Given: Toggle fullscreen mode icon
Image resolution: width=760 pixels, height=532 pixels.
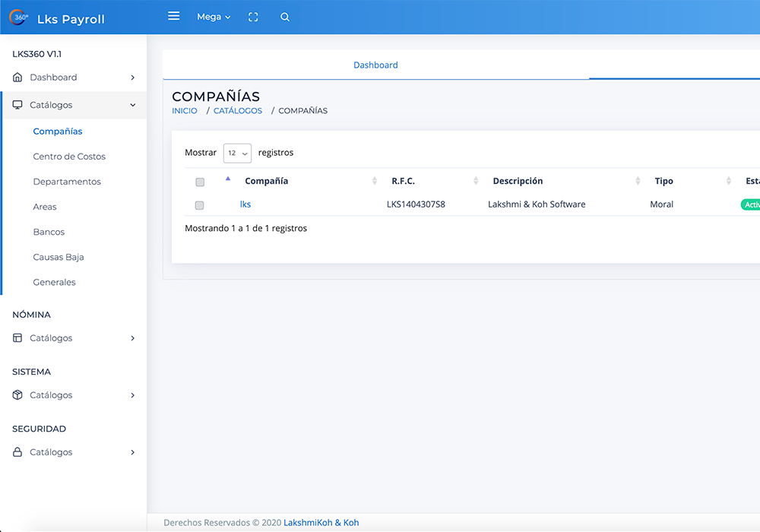Looking at the screenshot, I should pyautogui.click(x=253, y=17).
